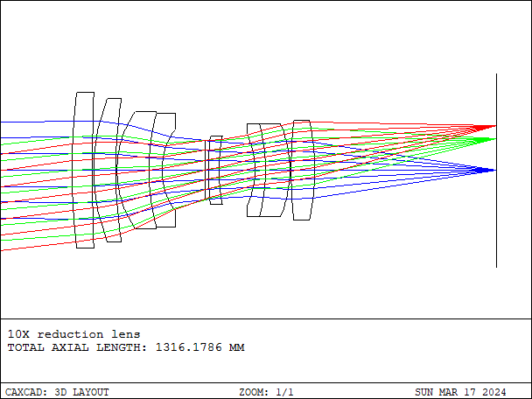Image resolution: width=532 pixels, height=399 pixels.
Task: Click the 'ZOOM: 1/1' footer text
Action: [266, 392]
